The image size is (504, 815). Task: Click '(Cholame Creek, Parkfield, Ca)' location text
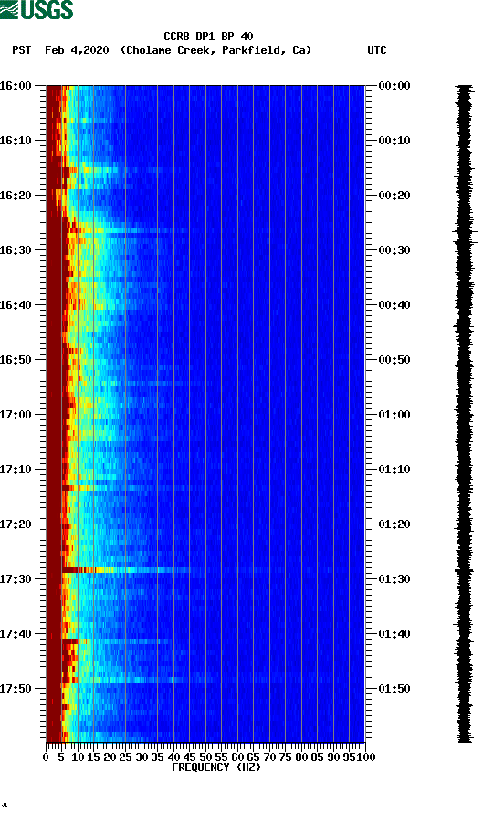pyautogui.click(x=215, y=50)
